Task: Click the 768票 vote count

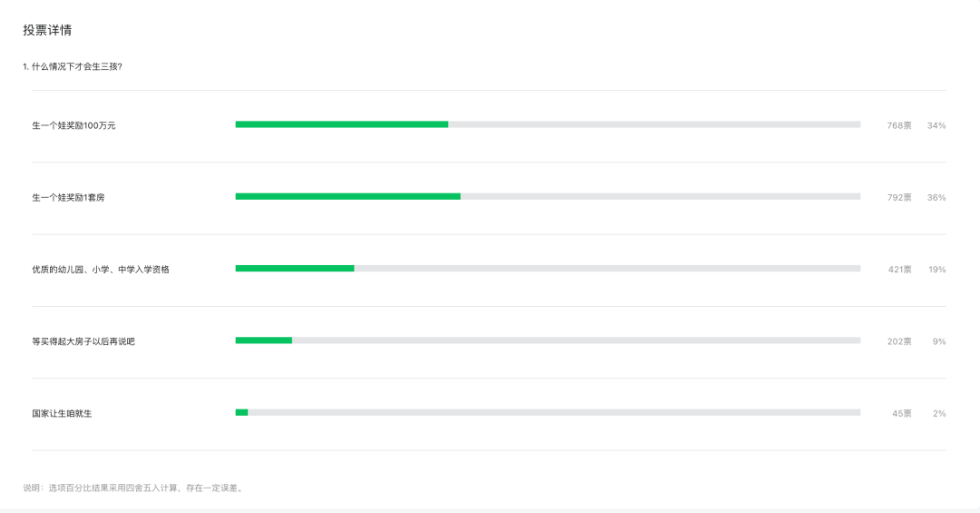Action: pos(898,125)
